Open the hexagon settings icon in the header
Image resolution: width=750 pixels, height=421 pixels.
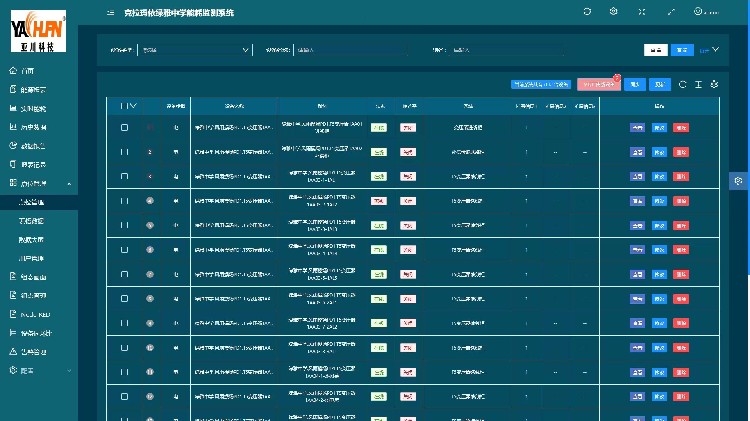613,12
